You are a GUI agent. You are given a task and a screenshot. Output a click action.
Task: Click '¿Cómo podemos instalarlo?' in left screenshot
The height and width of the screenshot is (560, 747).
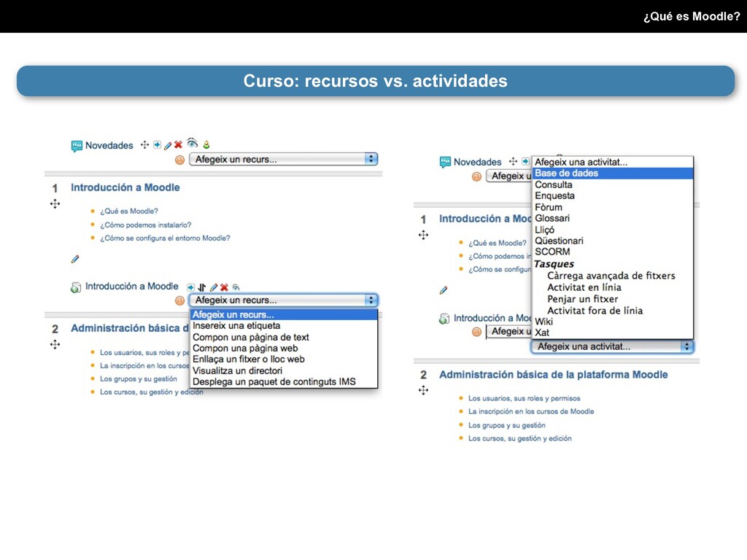[x=145, y=225]
